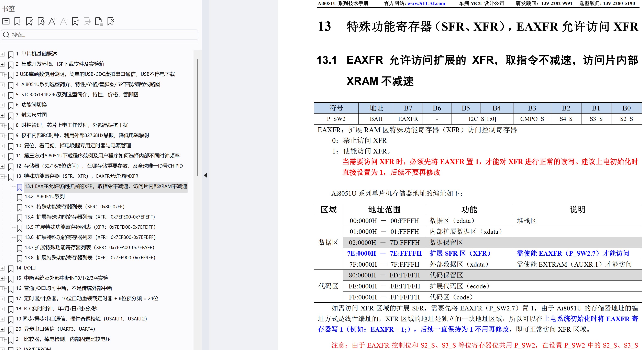Add a new bookmark

(x=18, y=22)
